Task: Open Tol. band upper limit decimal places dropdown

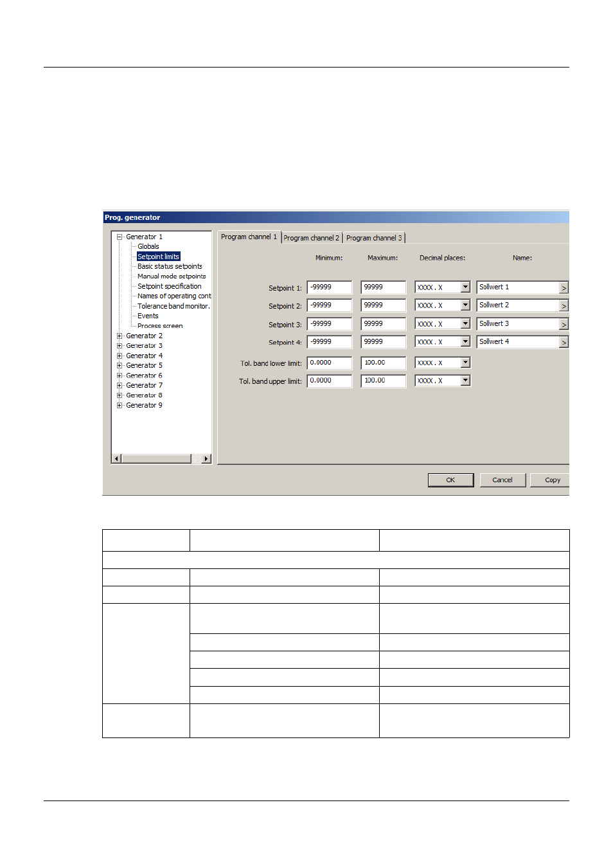Action: 465,380
